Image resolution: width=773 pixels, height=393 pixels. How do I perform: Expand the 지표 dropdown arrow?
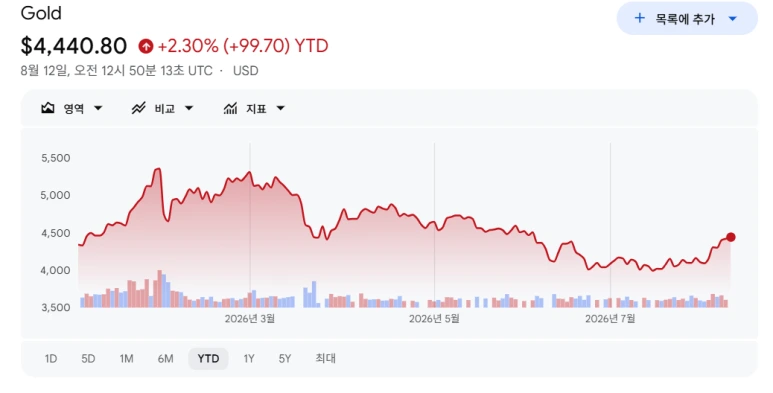[281, 108]
